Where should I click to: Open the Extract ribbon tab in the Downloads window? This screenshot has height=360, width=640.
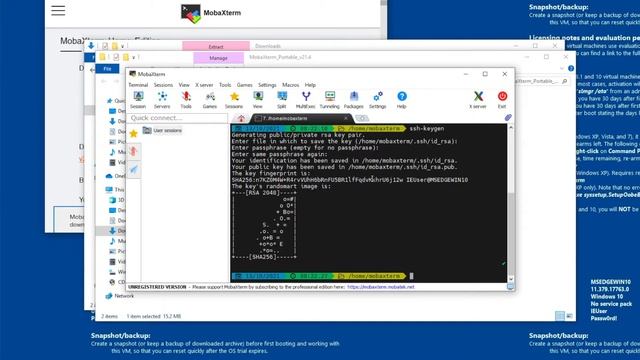tap(216, 46)
